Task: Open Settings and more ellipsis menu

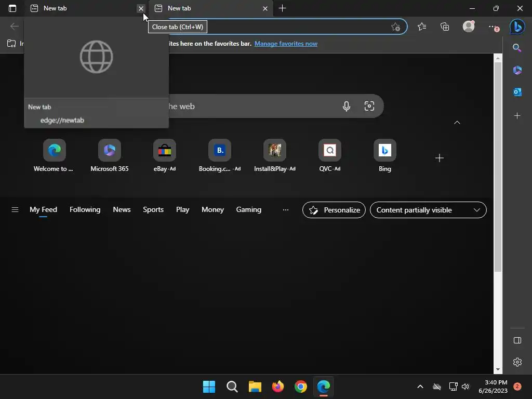Action: click(x=493, y=27)
